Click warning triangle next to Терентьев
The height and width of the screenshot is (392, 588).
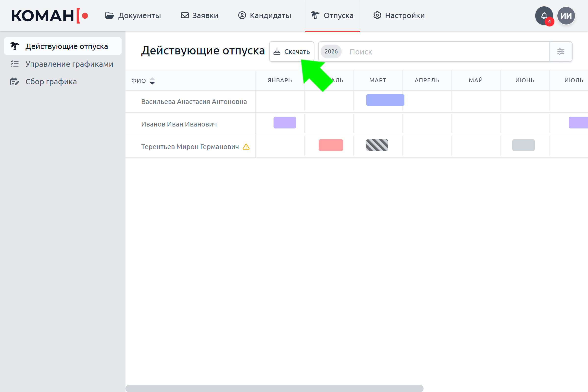point(246,147)
